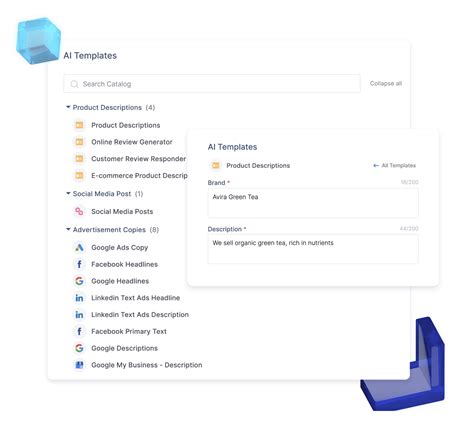Click into the Brand text field

(x=313, y=203)
